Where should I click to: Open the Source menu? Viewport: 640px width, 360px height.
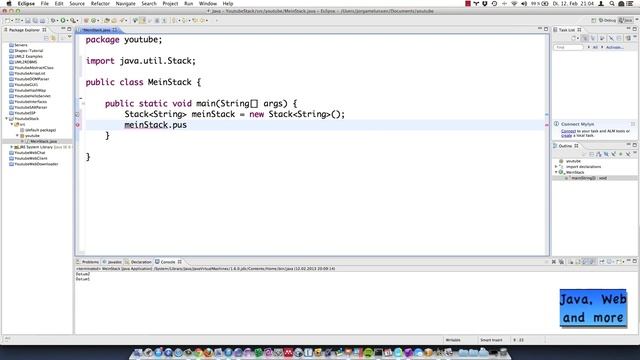coord(77,3)
